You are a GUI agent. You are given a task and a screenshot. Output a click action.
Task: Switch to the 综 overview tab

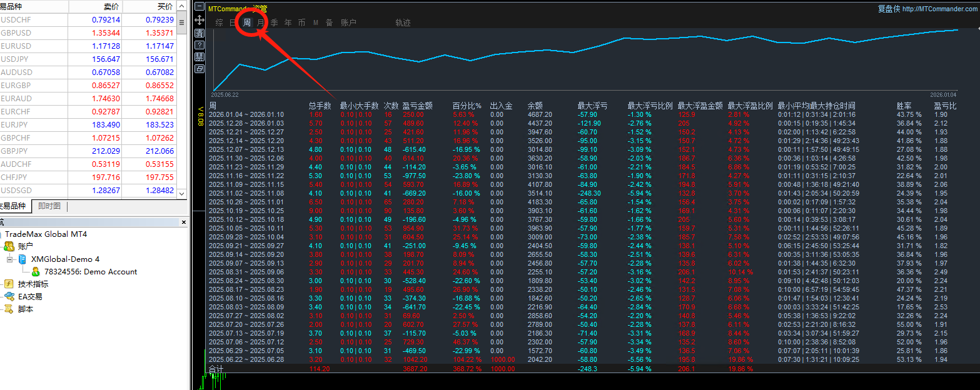click(219, 22)
